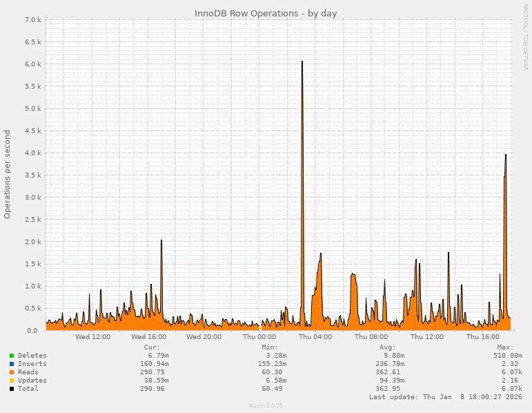
Task: Click the Thu 04:00 x-axis label
Action: click(x=315, y=337)
